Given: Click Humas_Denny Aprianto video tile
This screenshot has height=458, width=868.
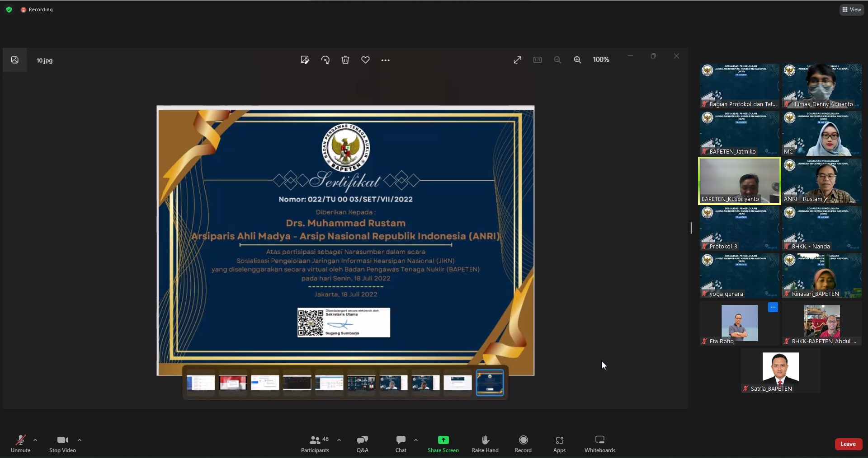Looking at the screenshot, I should (822, 86).
